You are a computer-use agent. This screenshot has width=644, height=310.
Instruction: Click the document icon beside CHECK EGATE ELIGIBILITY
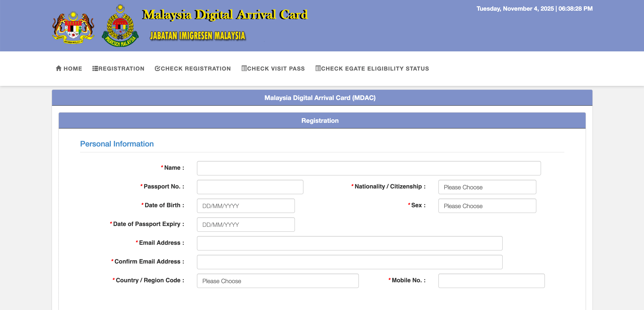318,68
